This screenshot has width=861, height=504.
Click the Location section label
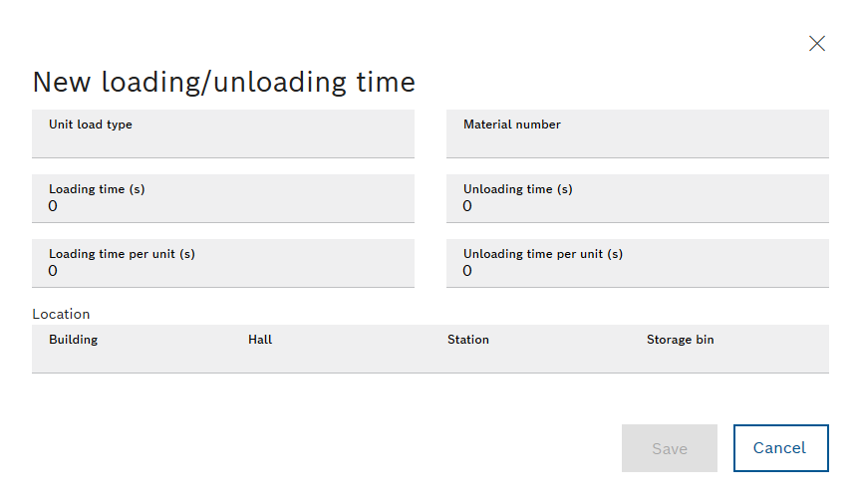61,314
